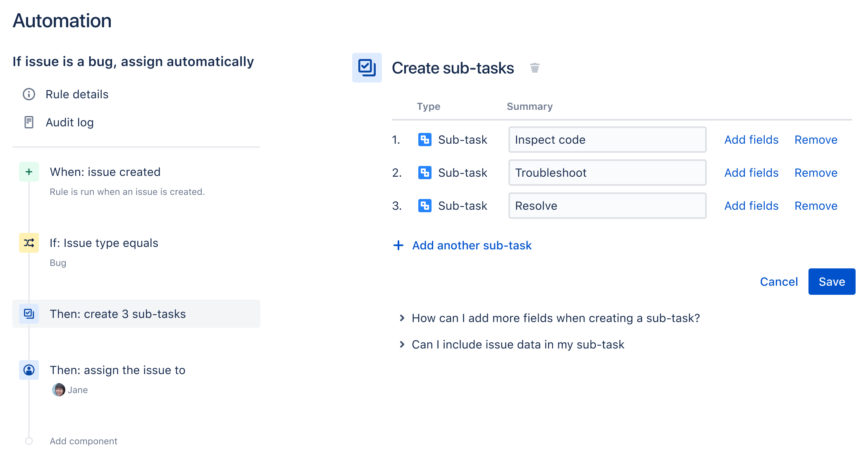
Task: Select the shuffle condition icon beside If
Action: click(28, 243)
